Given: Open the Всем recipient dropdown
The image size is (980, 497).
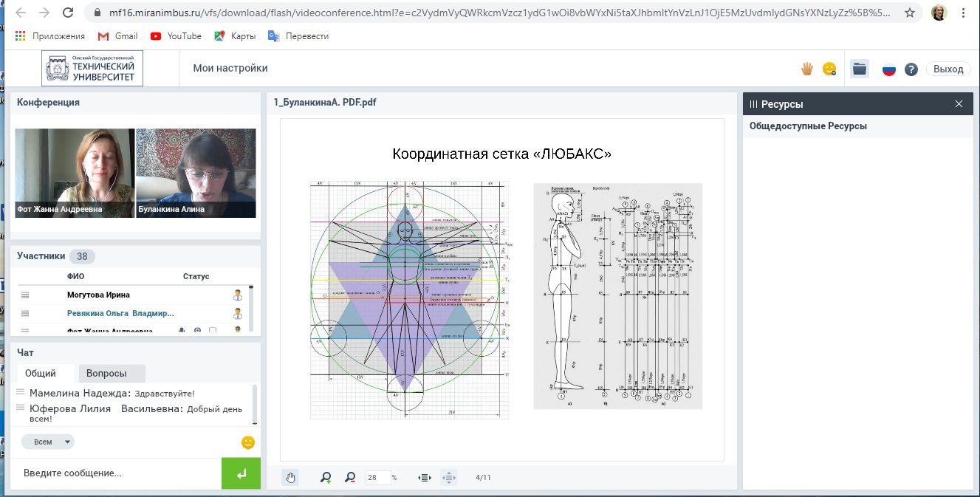Looking at the screenshot, I should tap(48, 442).
